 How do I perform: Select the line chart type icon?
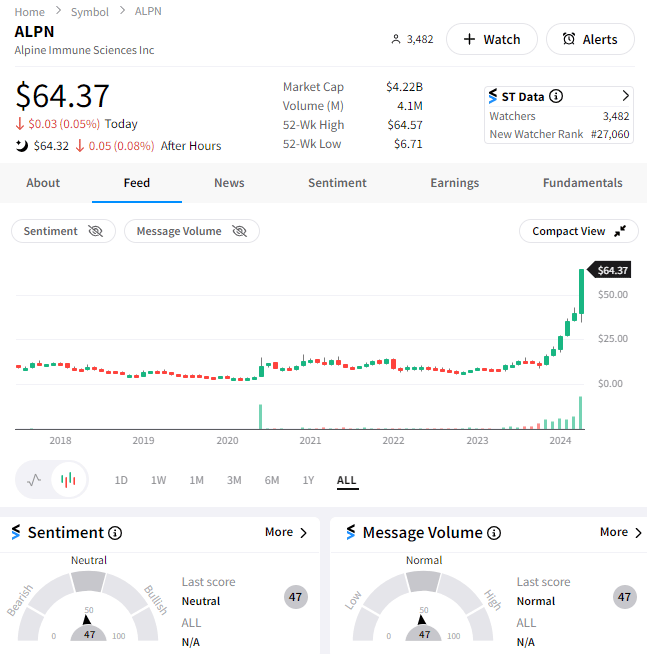coord(34,480)
